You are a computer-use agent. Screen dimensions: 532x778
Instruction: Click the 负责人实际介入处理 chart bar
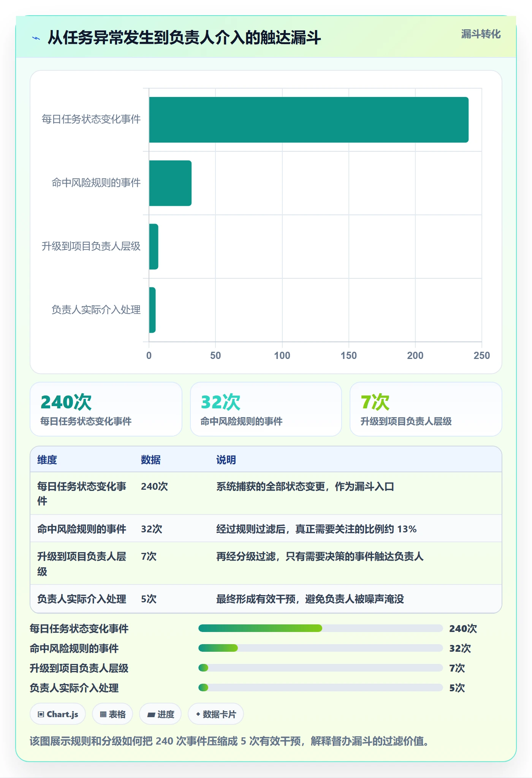click(x=152, y=310)
